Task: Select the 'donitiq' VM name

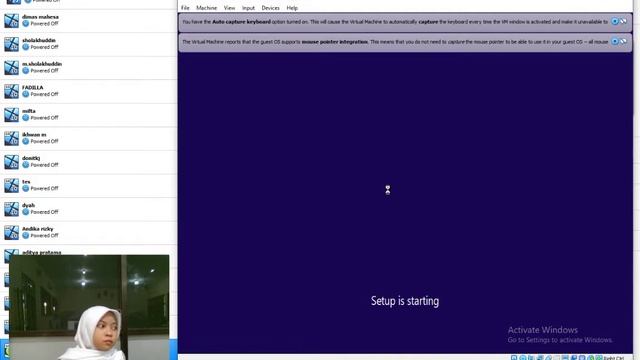Action: coord(31,158)
